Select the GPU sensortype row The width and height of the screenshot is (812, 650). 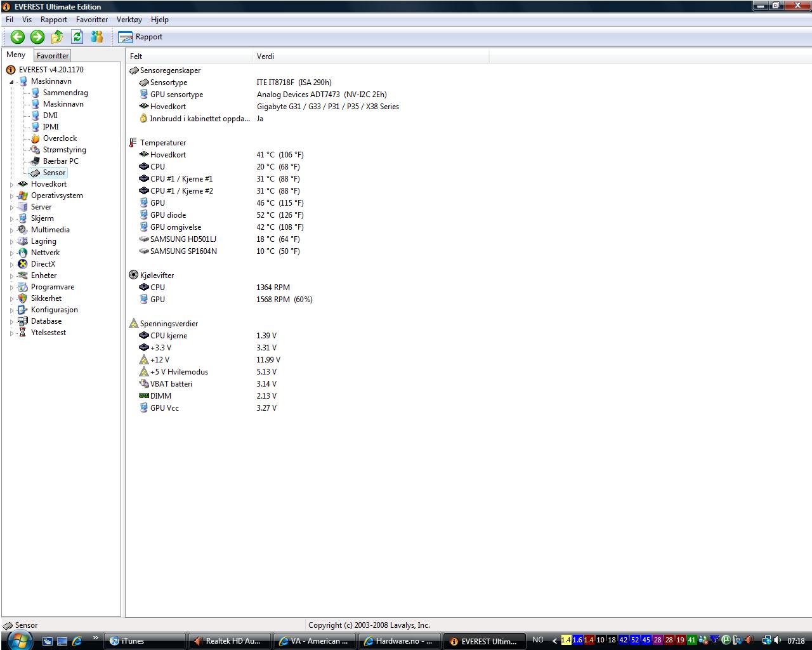pyautogui.click(x=308, y=95)
